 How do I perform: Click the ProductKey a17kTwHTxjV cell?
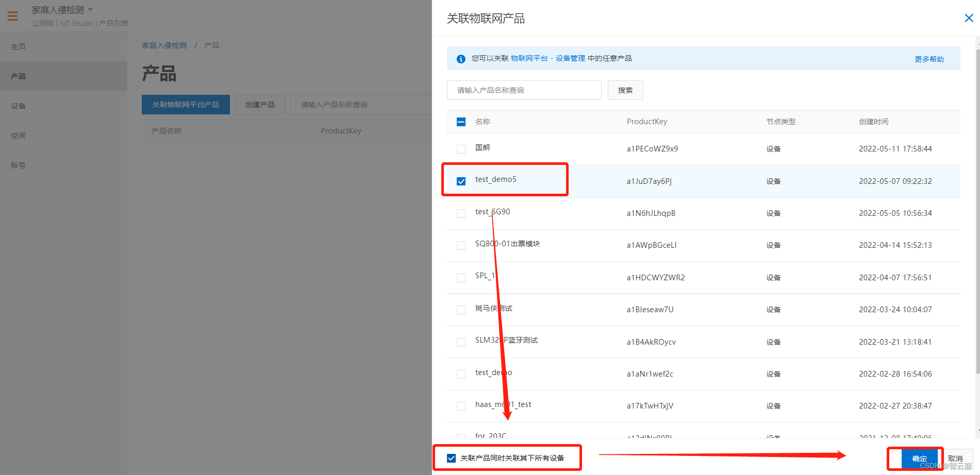tap(650, 406)
